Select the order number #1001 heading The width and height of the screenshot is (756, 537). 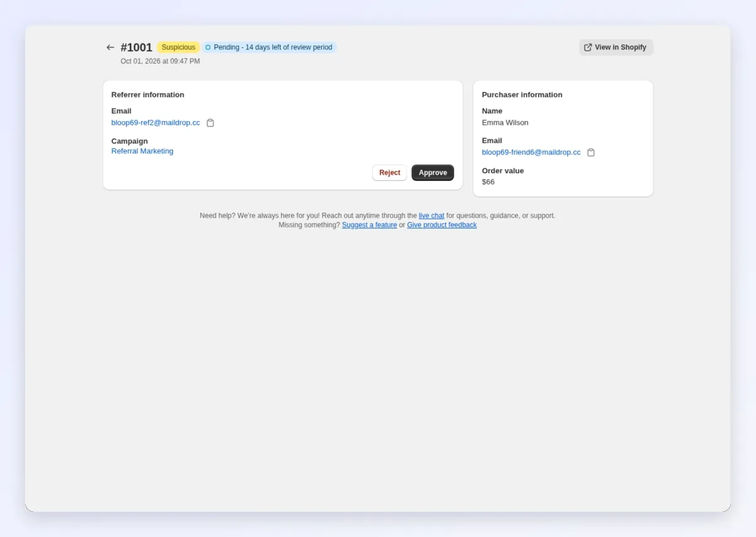(137, 47)
